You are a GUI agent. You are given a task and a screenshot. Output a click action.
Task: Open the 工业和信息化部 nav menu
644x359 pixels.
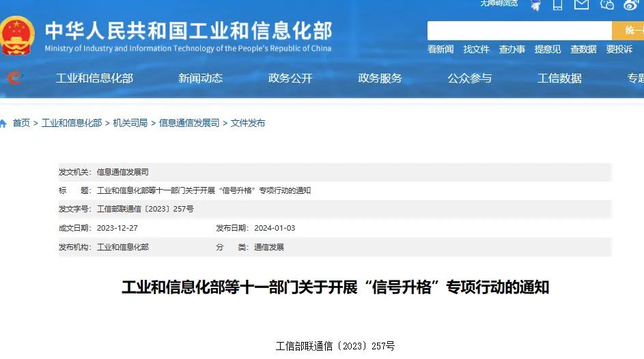click(94, 78)
